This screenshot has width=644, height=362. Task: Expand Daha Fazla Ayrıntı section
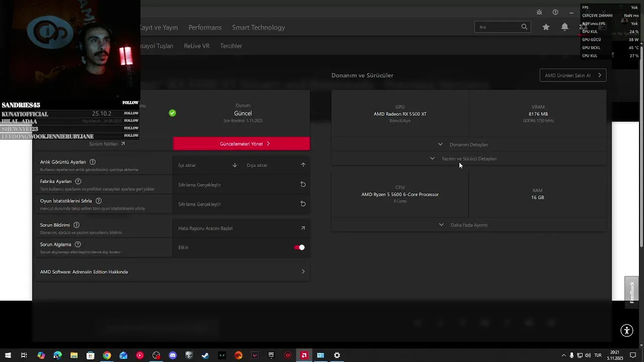click(x=468, y=225)
